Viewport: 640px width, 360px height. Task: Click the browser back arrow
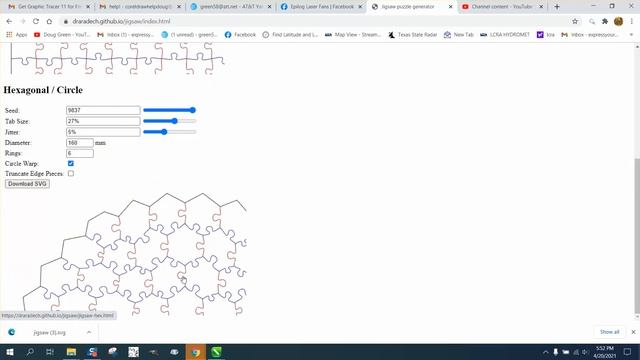pos(9,21)
